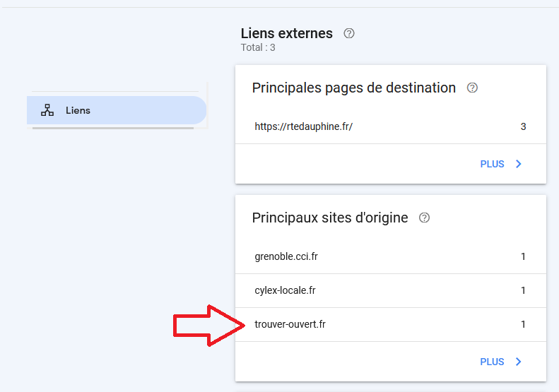
Task: Click the Liens externes heading text
Action: point(286,33)
